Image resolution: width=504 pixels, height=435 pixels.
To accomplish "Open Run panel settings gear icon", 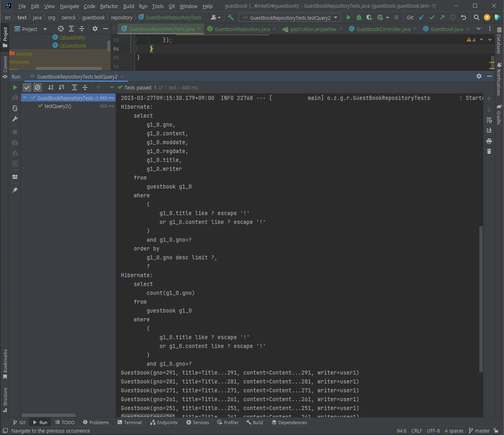I will coord(479,76).
